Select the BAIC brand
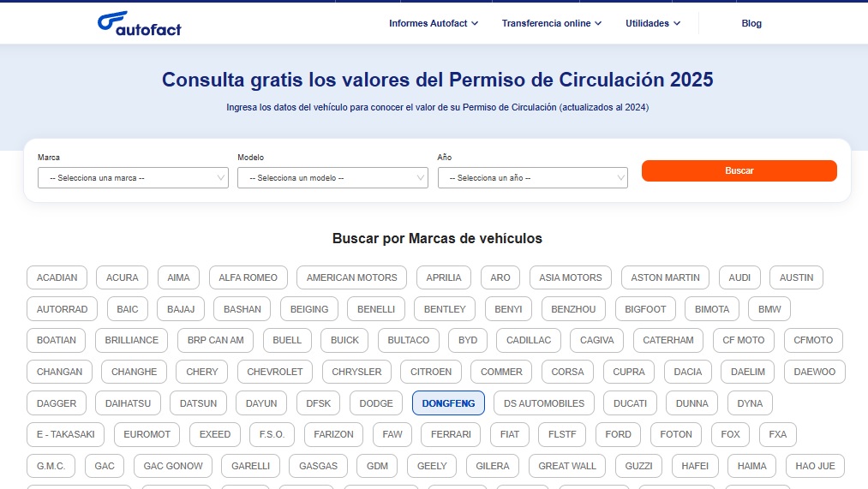 pyautogui.click(x=128, y=309)
